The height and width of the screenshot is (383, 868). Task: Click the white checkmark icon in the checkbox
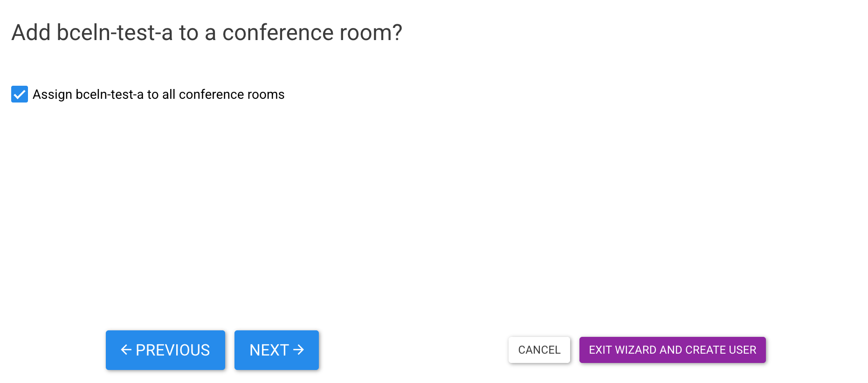click(20, 95)
